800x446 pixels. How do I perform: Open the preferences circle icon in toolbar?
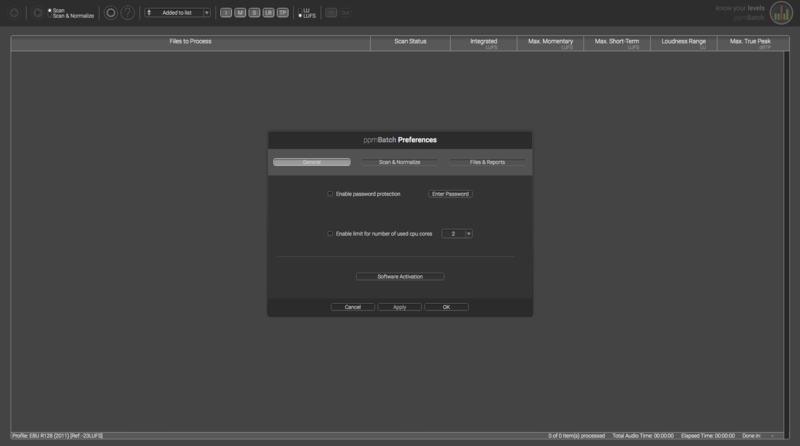pos(110,12)
